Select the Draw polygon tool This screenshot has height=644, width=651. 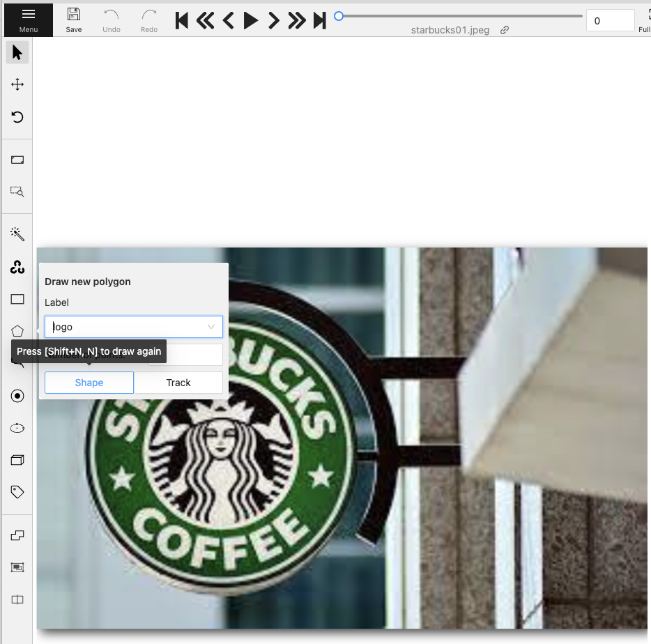tap(17, 331)
